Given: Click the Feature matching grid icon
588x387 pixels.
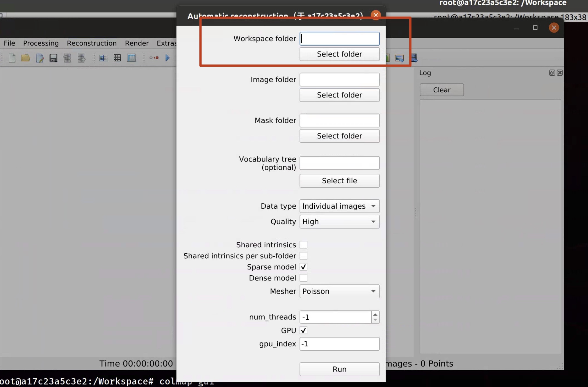Looking at the screenshot, I should click(x=117, y=58).
